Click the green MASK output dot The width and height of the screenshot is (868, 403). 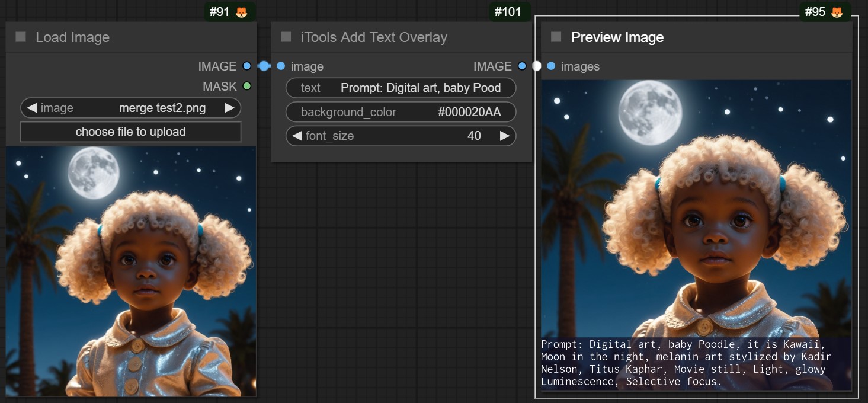(247, 87)
